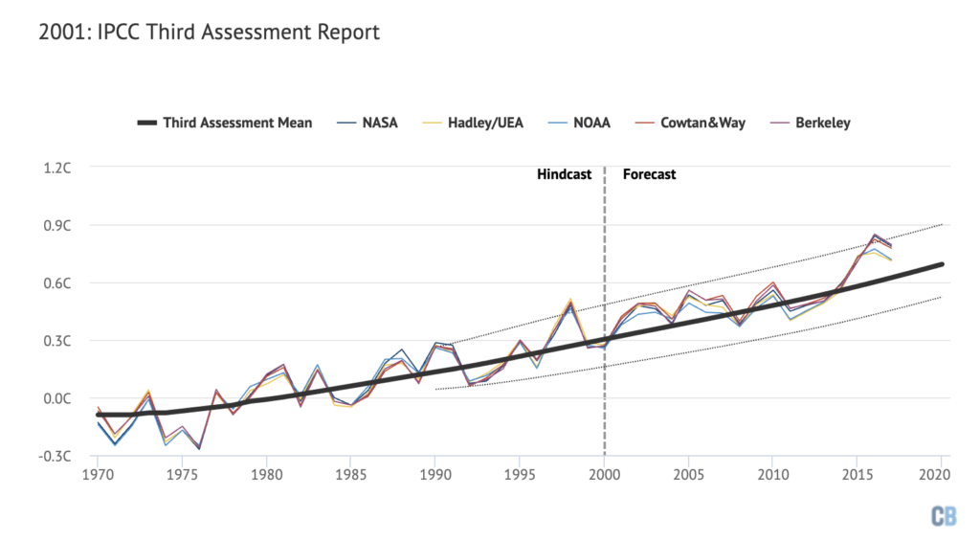Click the CB Carbon Brief logo
The width and height of the screenshot is (980, 541).
944,516
